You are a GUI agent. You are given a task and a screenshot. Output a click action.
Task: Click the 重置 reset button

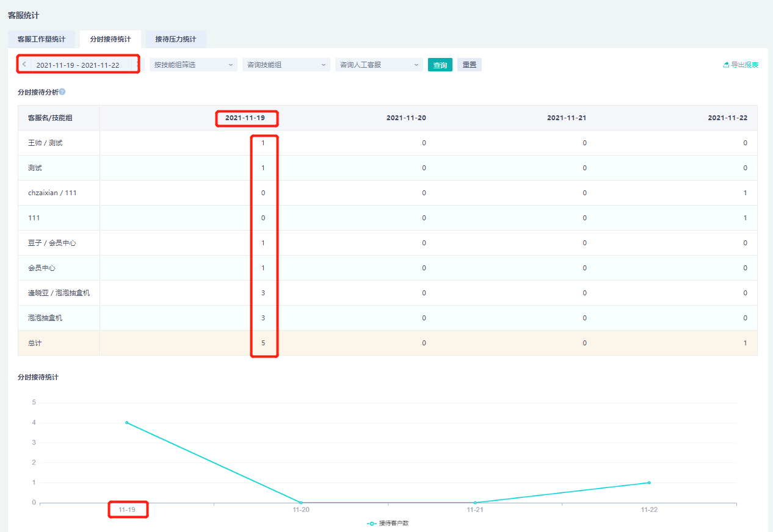coord(470,65)
